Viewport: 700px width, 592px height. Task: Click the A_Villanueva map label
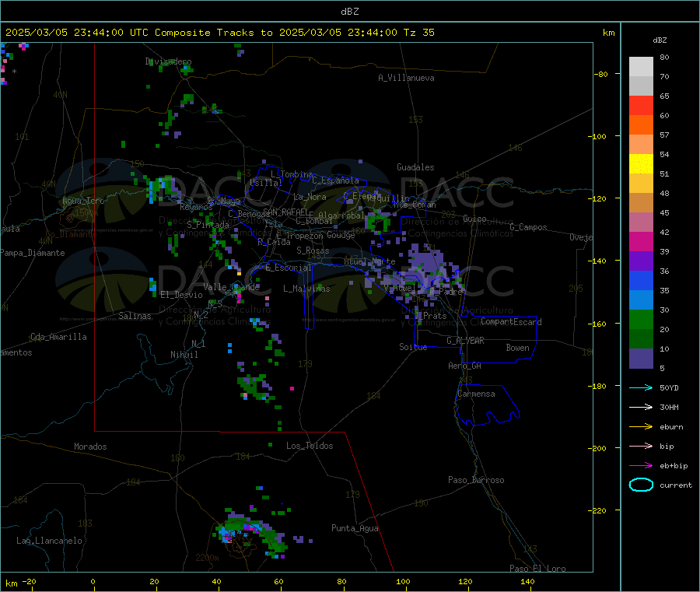pyautogui.click(x=406, y=78)
